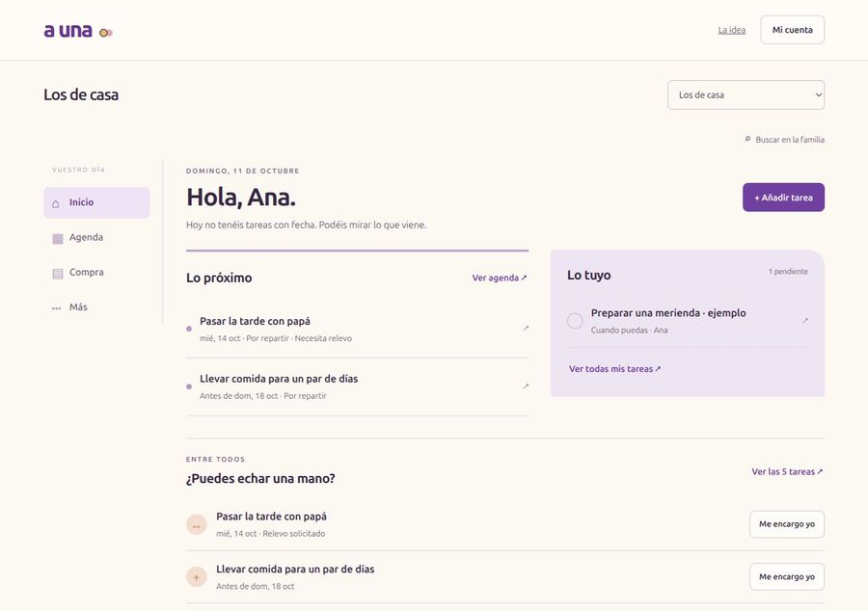Click the Más three-dots icon
This screenshot has width=868, height=611.
click(x=57, y=308)
